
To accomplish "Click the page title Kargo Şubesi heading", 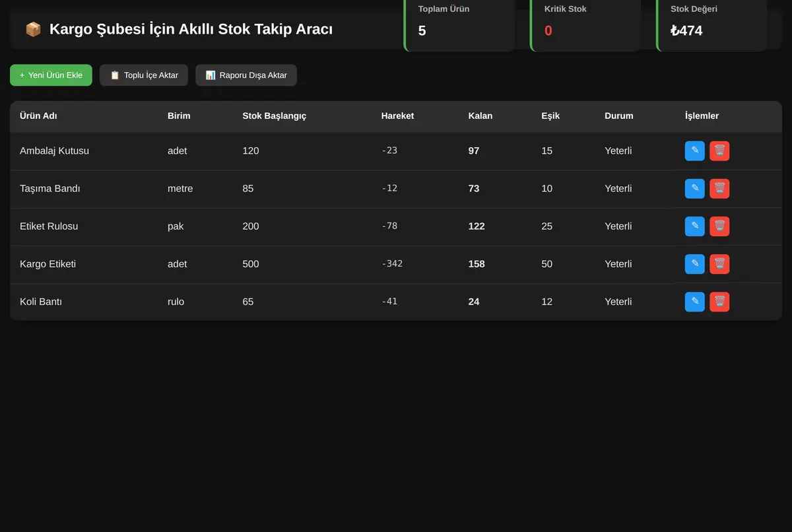I will click(191, 30).
